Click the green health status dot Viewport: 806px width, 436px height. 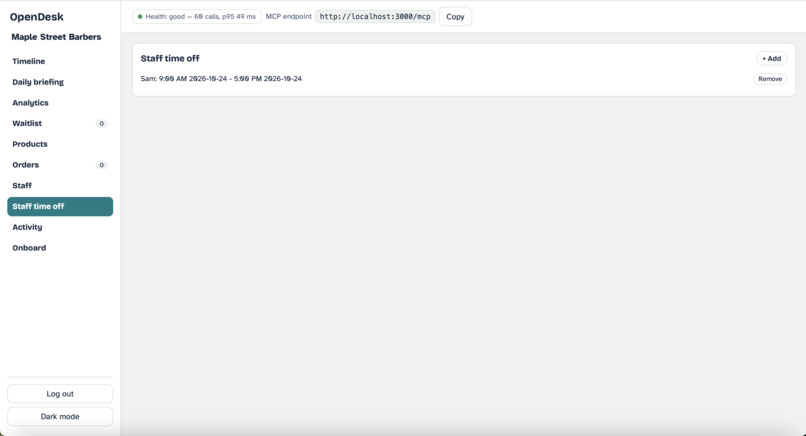tap(140, 16)
